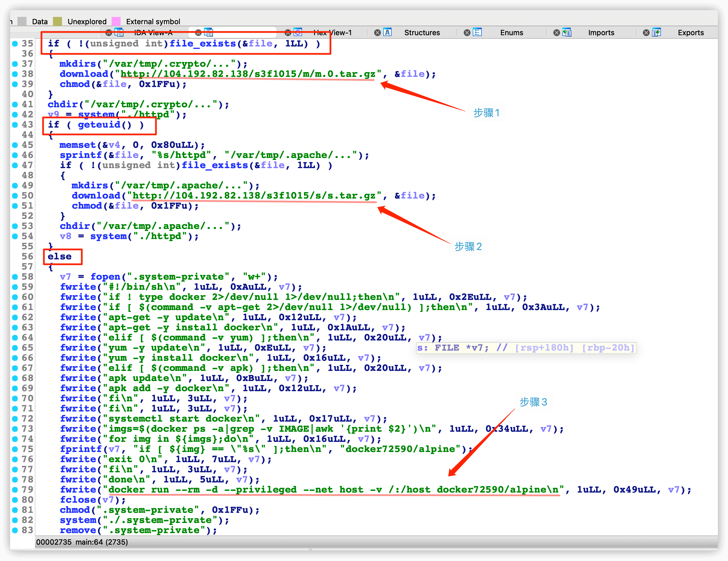The width and height of the screenshot is (728, 561).
Task: Close the Structures tab
Action: click(x=377, y=33)
